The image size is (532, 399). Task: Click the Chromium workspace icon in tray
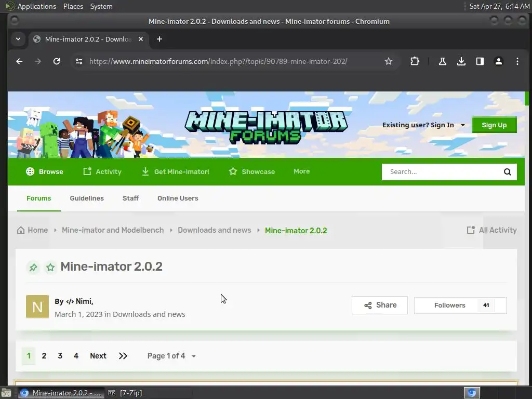point(472,393)
